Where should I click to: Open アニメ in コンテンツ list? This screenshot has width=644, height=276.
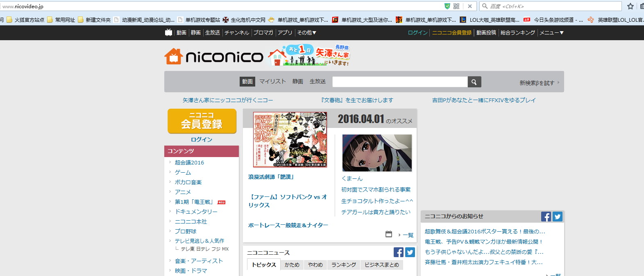click(x=183, y=192)
